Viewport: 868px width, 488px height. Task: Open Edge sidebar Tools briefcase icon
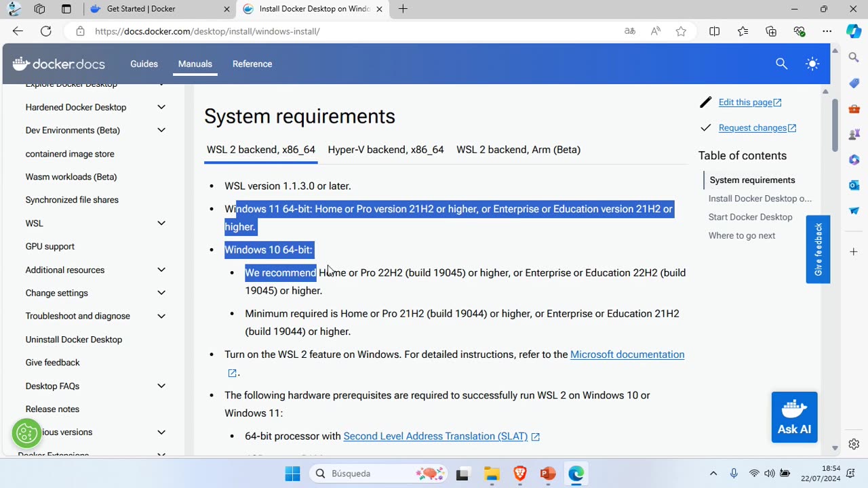tap(854, 108)
